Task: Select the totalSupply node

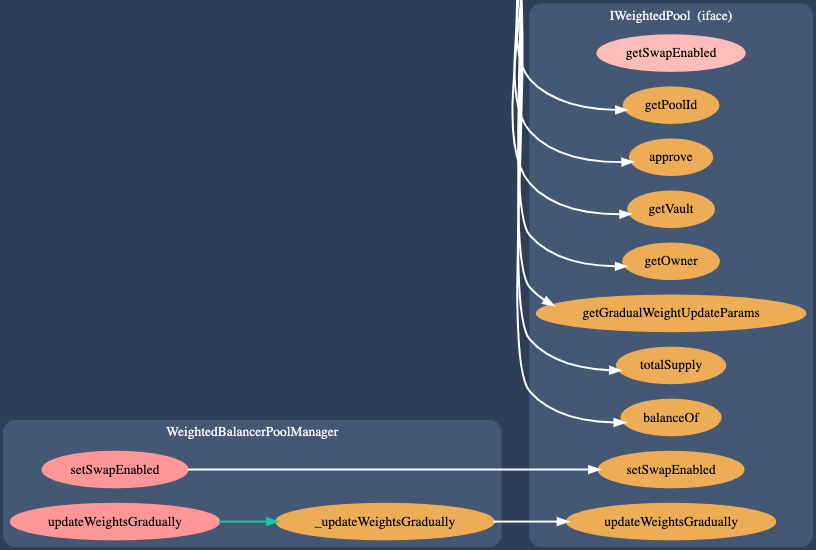Action: (x=671, y=365)
